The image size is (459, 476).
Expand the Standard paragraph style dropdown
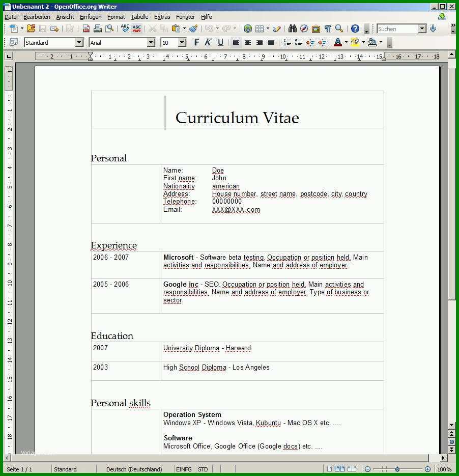[x=79, y=42]
